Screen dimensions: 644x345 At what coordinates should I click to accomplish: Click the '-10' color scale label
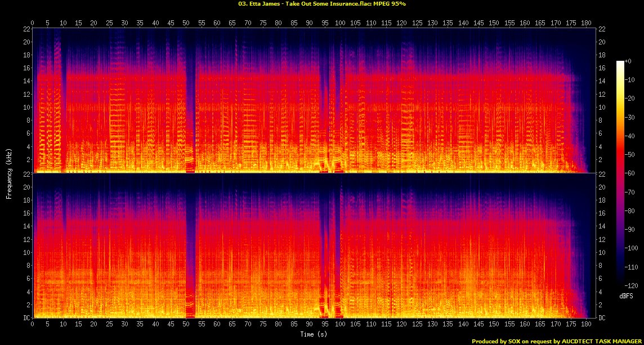(629, 80)
